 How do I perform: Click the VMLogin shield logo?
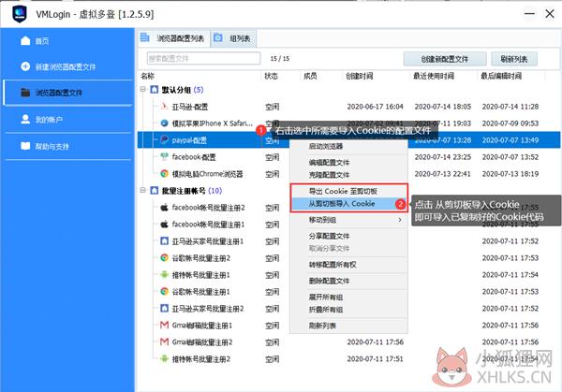click(x=20, y=14)
